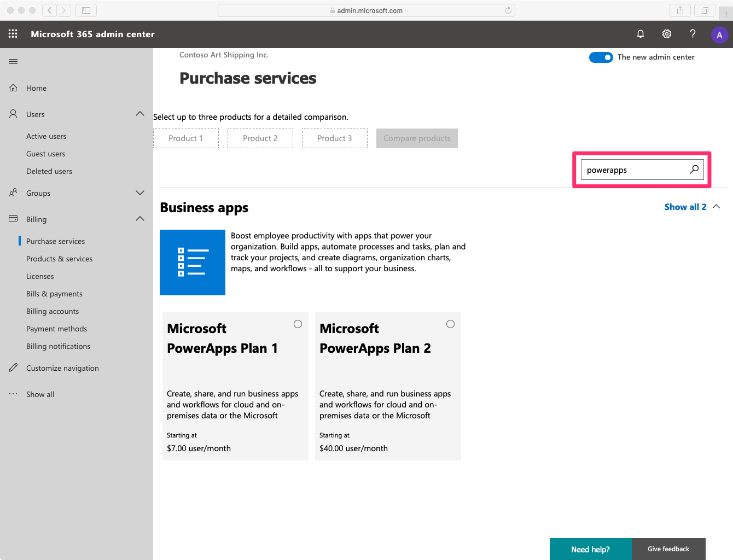Open Home in the navigation

click(36, 88)
